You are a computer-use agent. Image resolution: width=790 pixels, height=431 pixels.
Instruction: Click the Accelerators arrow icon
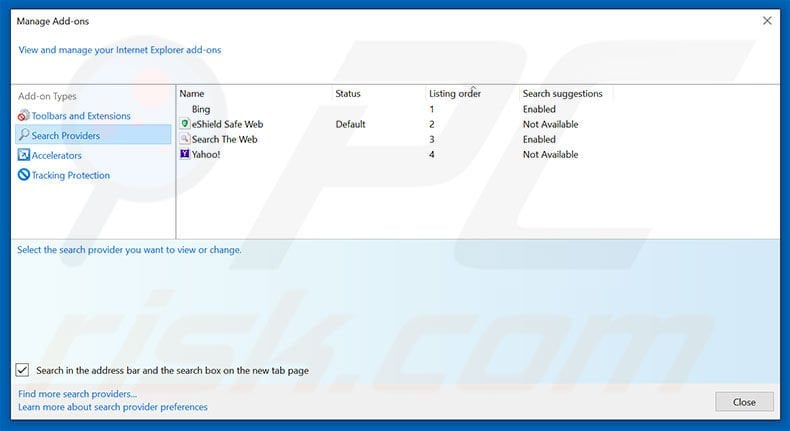[x=24, y=155]
